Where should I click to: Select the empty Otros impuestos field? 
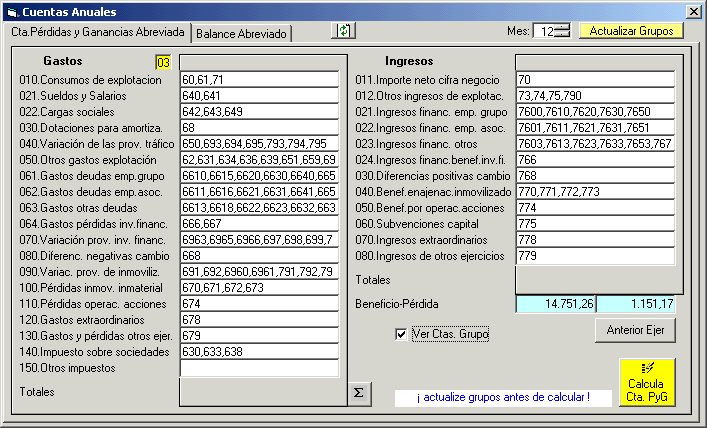coord(259,368)
